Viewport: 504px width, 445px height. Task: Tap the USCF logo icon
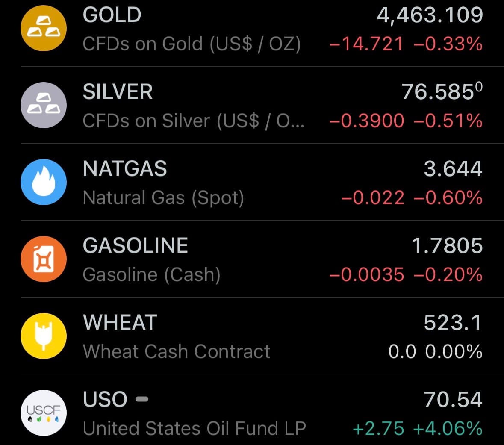tap(44, 413)
